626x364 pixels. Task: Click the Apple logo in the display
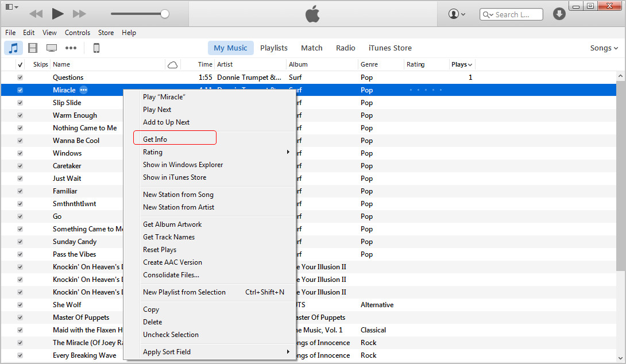pos(312,14)
